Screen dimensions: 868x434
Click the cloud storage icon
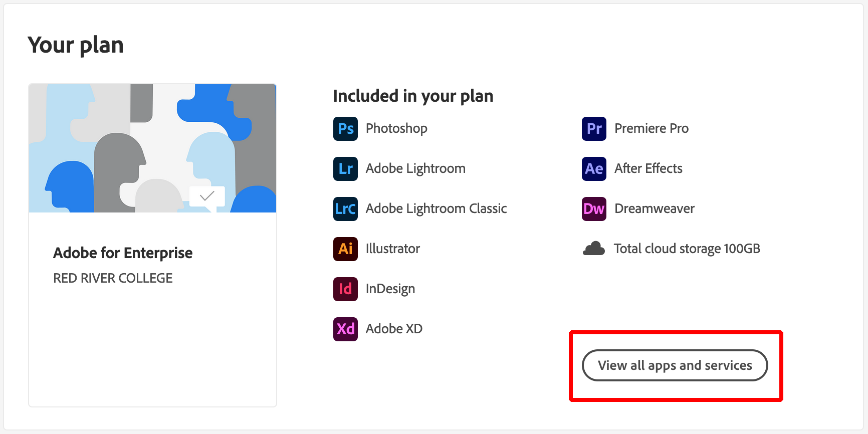pyautogui.click(x=593, y=247)
